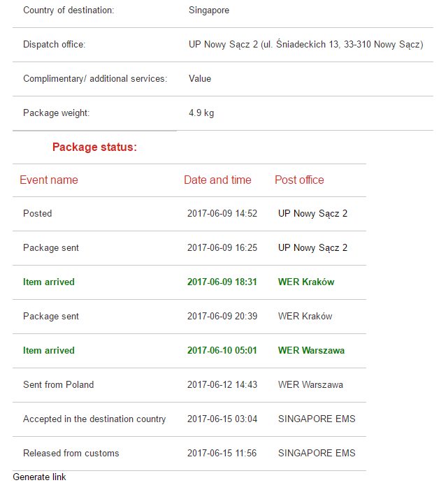Click the Item arrived WER Warszawa entry
448x492 pixels.
[x=189, y=351]
